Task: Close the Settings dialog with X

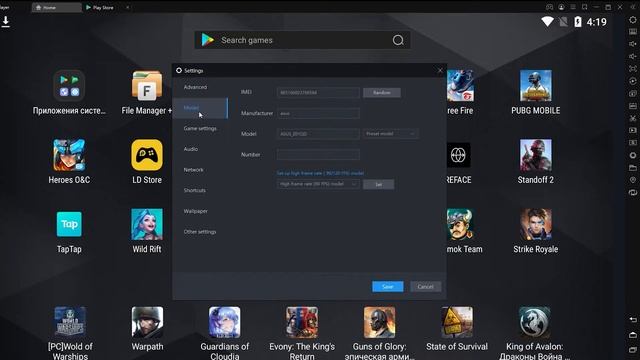Action: tap(440, 70)
